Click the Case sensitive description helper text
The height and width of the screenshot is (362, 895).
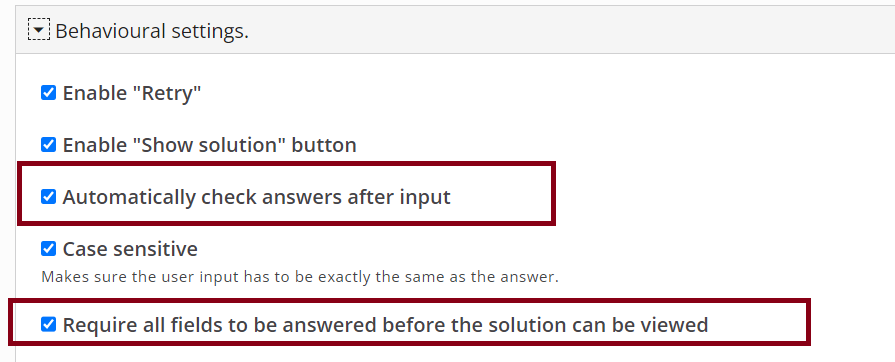tap(300, 277)
